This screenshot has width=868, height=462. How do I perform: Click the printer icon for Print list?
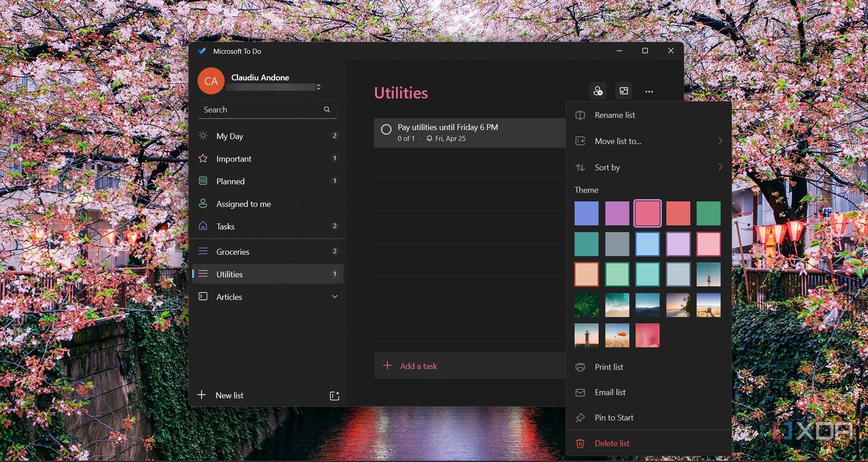pyautogui.click(x=580, y=367)
